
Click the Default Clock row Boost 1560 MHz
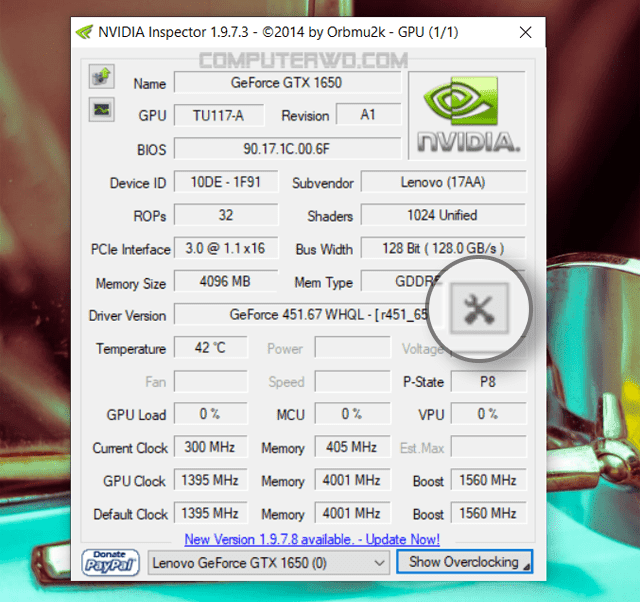(489, 513)
